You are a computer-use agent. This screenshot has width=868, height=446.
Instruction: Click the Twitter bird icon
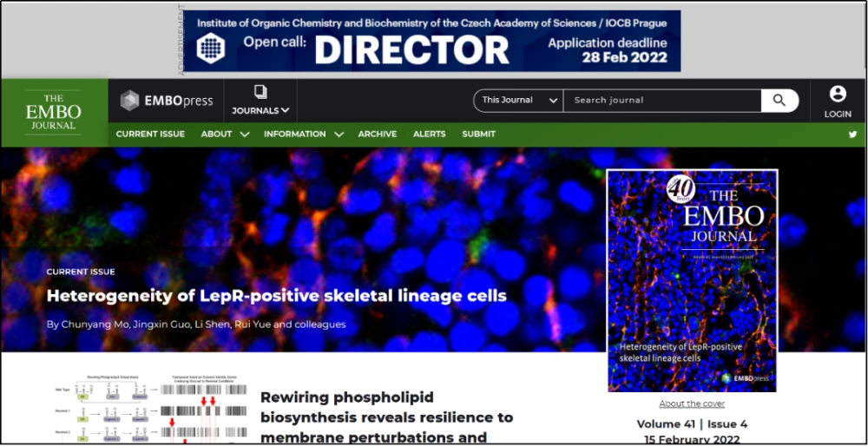(852, 134)
